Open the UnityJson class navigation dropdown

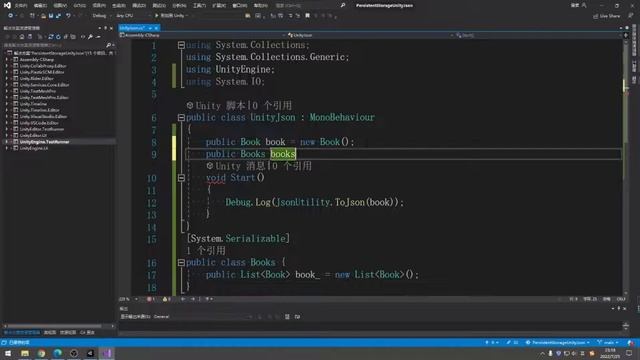[x=371, y=35]
